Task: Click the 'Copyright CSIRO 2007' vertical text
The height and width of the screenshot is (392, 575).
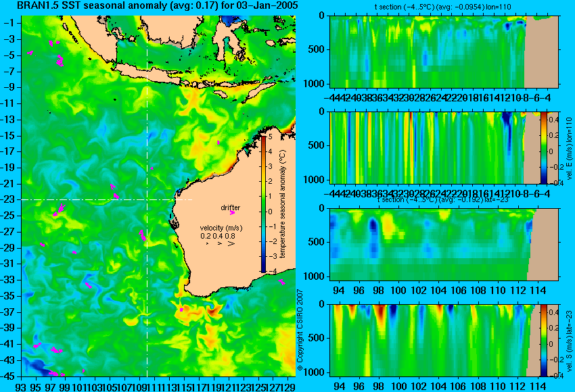Action: [300, 330]
